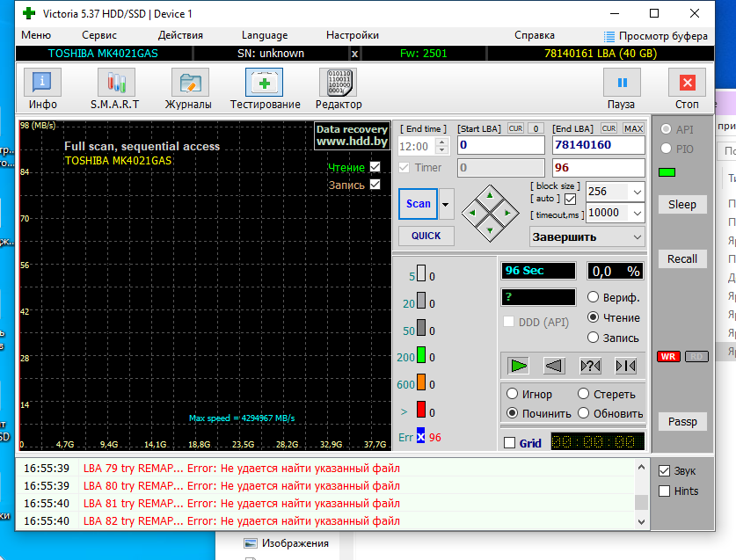Click End time spinner up arrow
Image resolution: width=736 pixels, height=560 pixels.
[x=441, y=142]
